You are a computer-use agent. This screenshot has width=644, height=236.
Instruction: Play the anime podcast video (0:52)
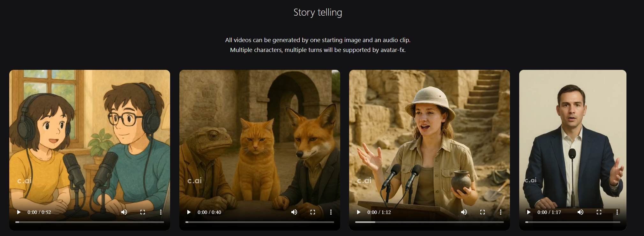(19, 212)
